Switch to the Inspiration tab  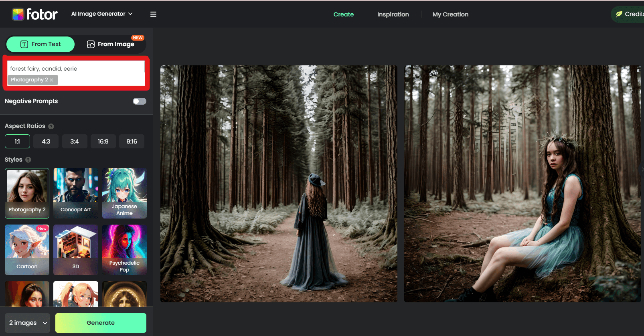[x=393, y=14]
